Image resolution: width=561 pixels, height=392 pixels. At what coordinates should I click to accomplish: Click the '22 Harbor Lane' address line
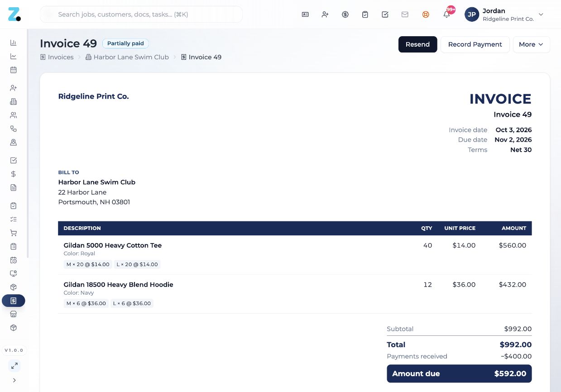click(x=82, y=192)
